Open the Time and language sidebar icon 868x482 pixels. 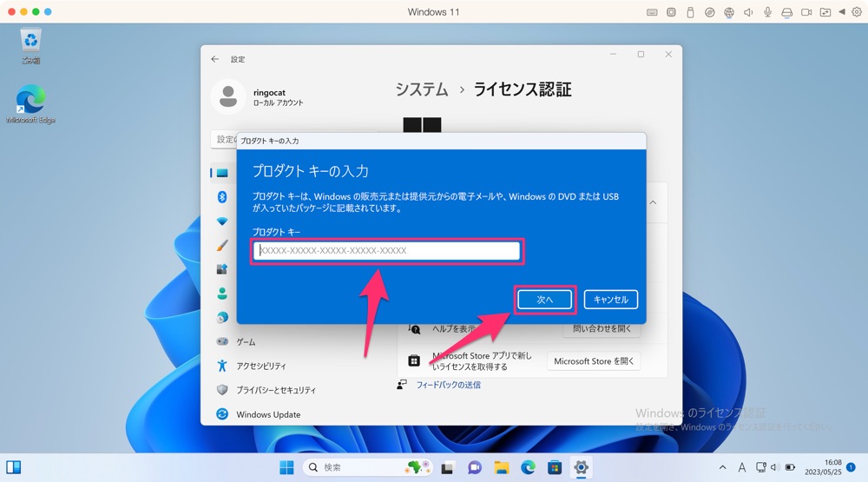pyautogui.click(x=222, y=318)
